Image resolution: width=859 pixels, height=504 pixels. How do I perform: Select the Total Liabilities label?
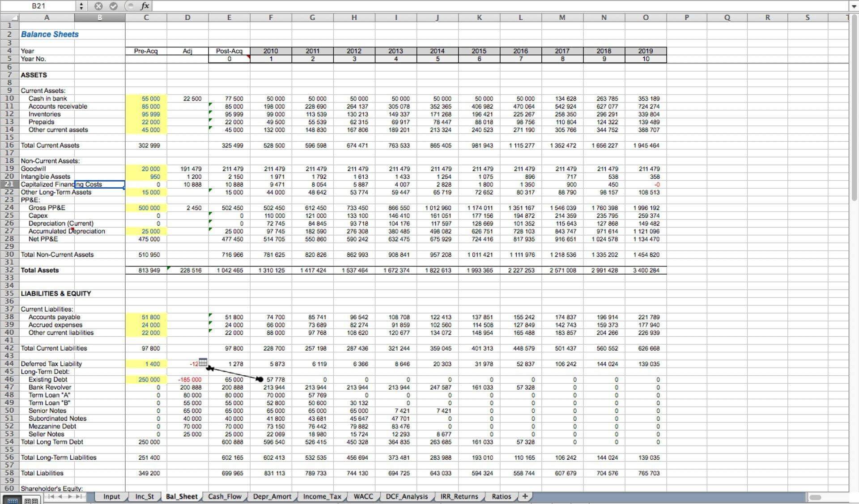click(x=42, y=473)
